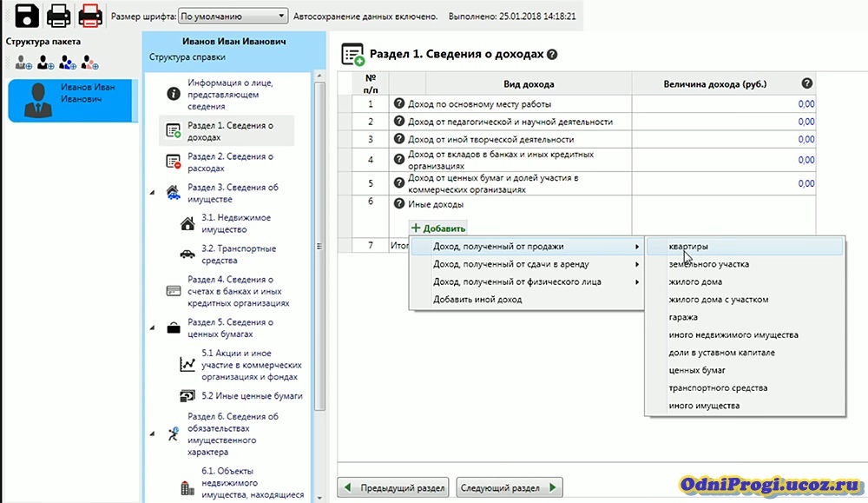This screenshot has height=503, width=868.
Task: Click the building icon for 6.1 Объекты
Action: 187,488
